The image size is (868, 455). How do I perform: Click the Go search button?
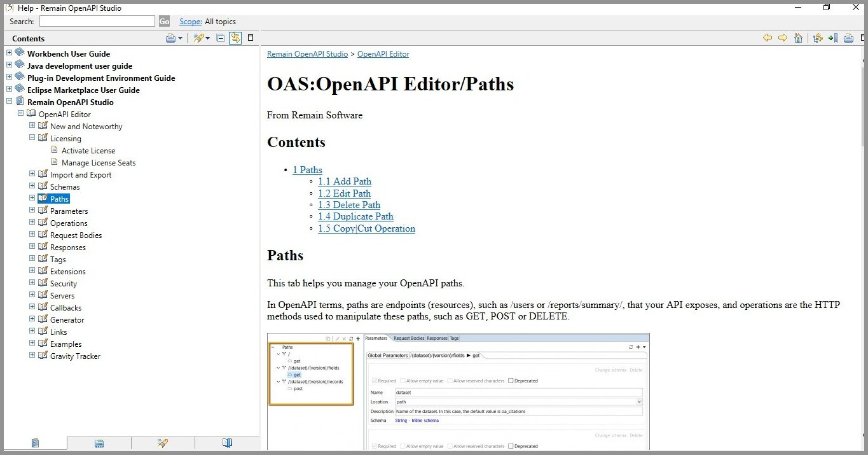[164, 21]
